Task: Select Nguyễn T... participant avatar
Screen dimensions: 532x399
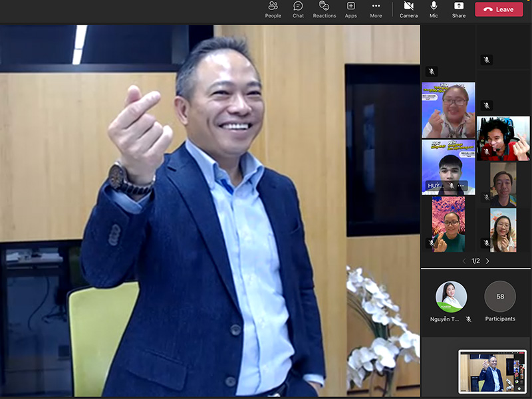Action: click(x=451, y=297)
